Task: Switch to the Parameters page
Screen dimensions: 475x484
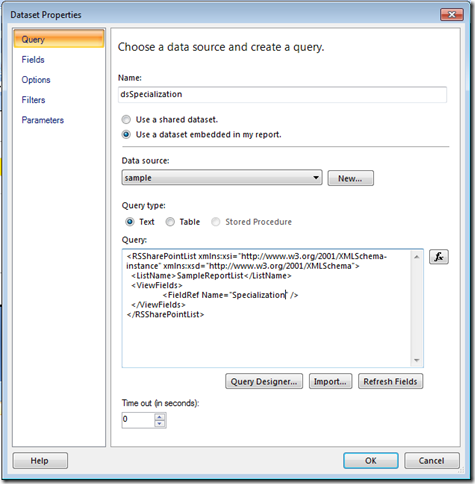Action: pos(43,120)
